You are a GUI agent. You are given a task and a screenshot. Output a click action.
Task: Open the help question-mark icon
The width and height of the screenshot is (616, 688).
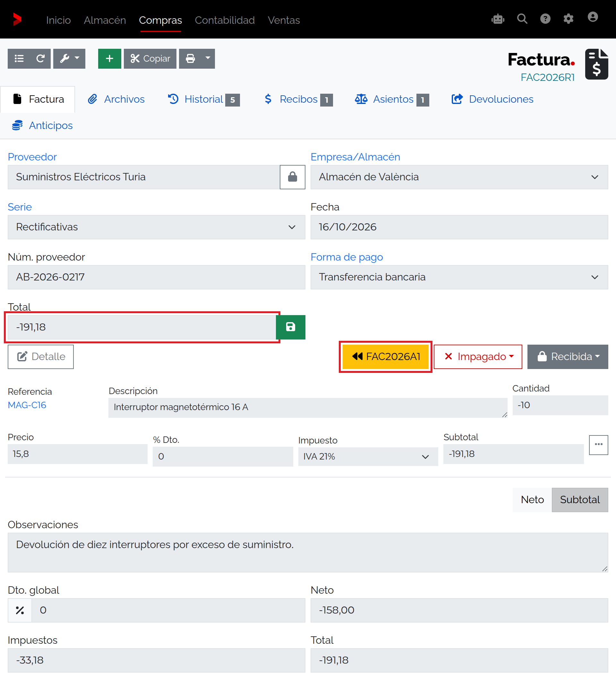[x=545, y=19]
